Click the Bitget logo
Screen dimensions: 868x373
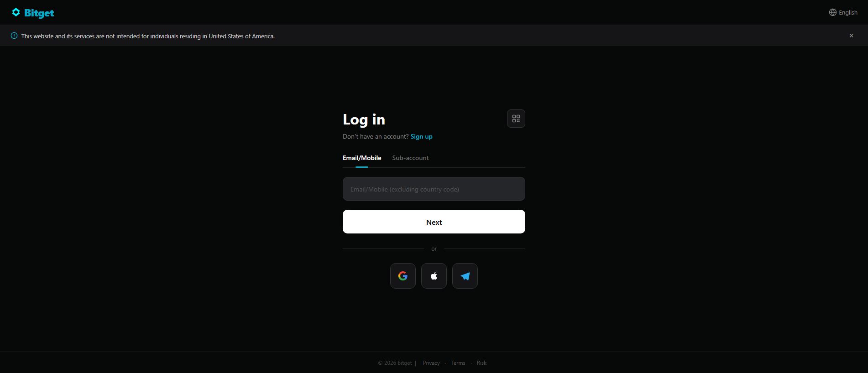[33, 13]
